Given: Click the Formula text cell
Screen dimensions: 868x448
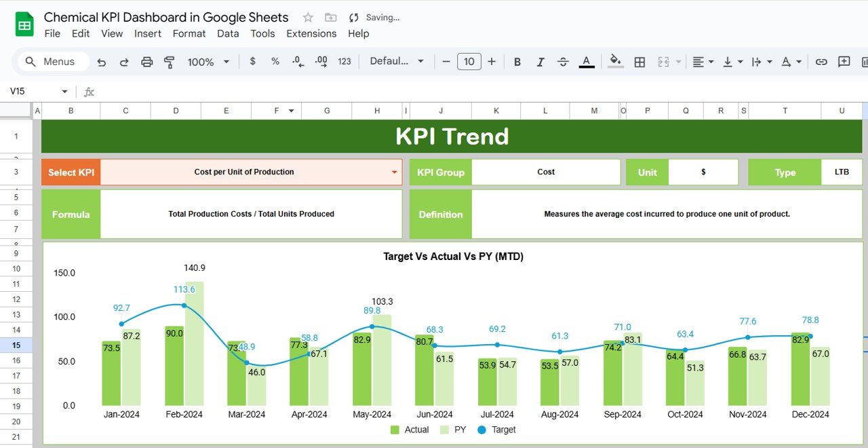Looking at the screenshot, I should (x=251, y=214).
